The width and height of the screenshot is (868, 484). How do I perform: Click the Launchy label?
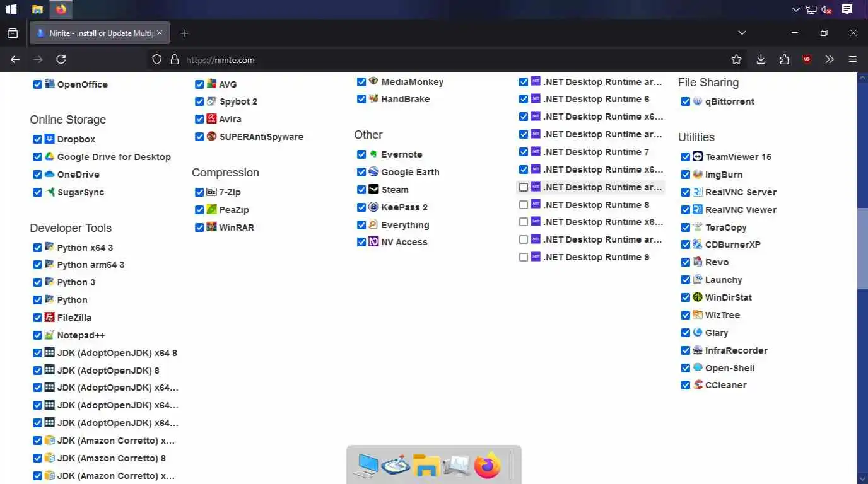pos(724,280)
